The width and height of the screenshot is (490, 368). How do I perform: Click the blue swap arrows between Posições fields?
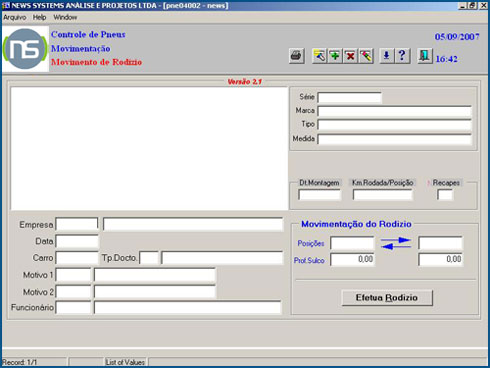(x=396, y=243)
